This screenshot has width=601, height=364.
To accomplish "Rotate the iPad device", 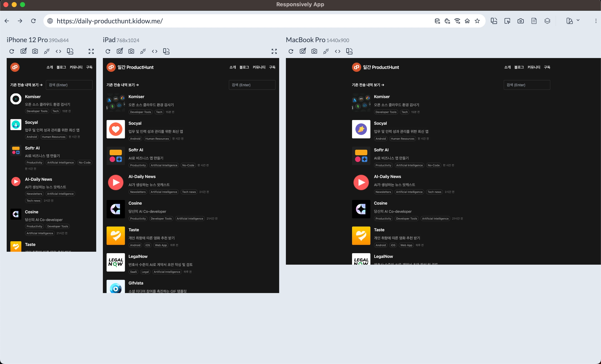I will (166, 51).
